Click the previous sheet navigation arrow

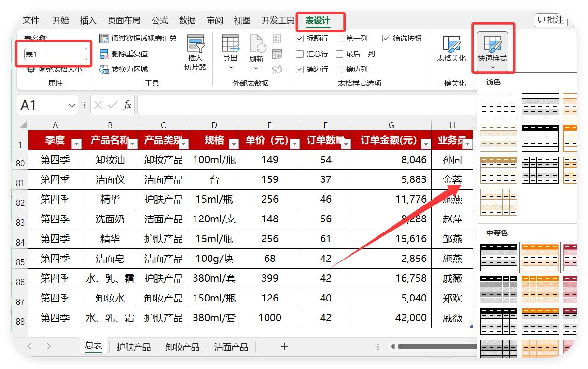point(29,346)
